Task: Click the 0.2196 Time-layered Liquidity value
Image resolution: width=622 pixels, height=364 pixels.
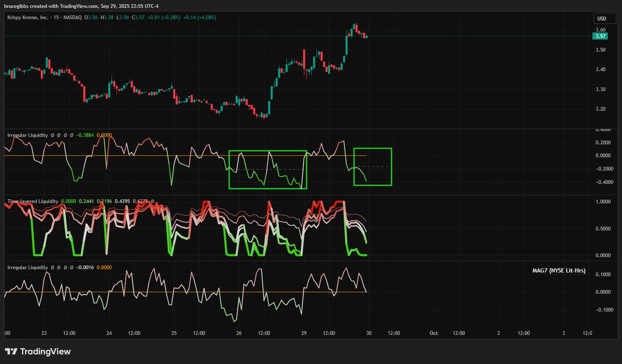Action: coord(105,200)
